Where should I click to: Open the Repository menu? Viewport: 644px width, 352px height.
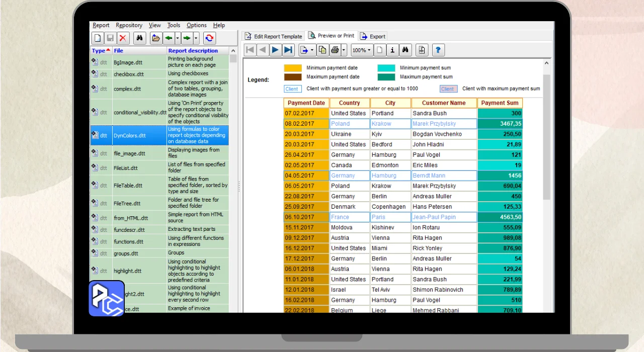coord(129,25)
